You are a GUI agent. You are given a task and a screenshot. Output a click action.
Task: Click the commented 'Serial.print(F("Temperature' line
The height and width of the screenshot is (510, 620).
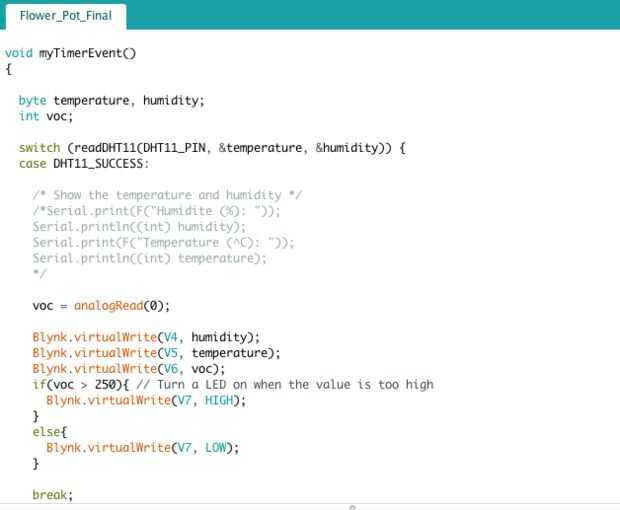pyautogui.click(x=163, y=242)
